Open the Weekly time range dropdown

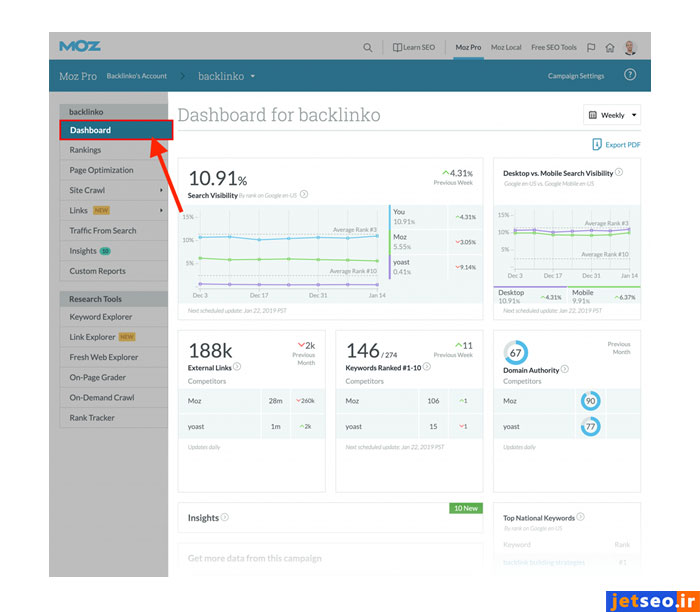tap(611, 115)
